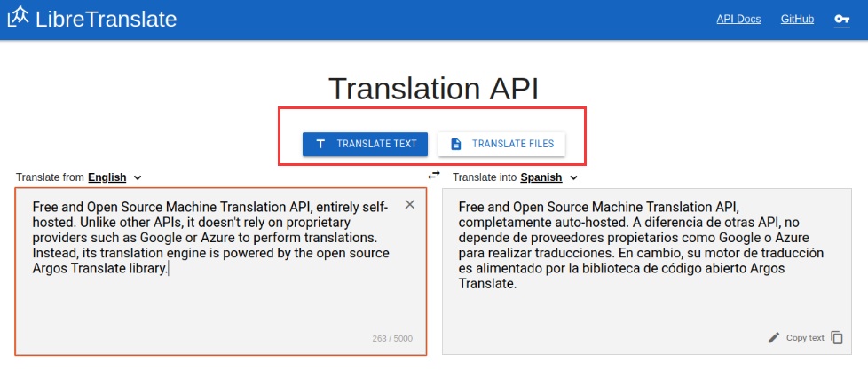Viewport: 868px width, 370px height.
Task: Clear the source text with X
Action: pyautogui.click(x=409, y=205)
